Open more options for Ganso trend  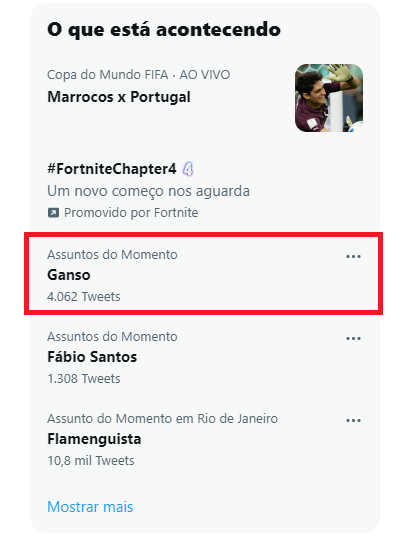click(x=353, y=256)
